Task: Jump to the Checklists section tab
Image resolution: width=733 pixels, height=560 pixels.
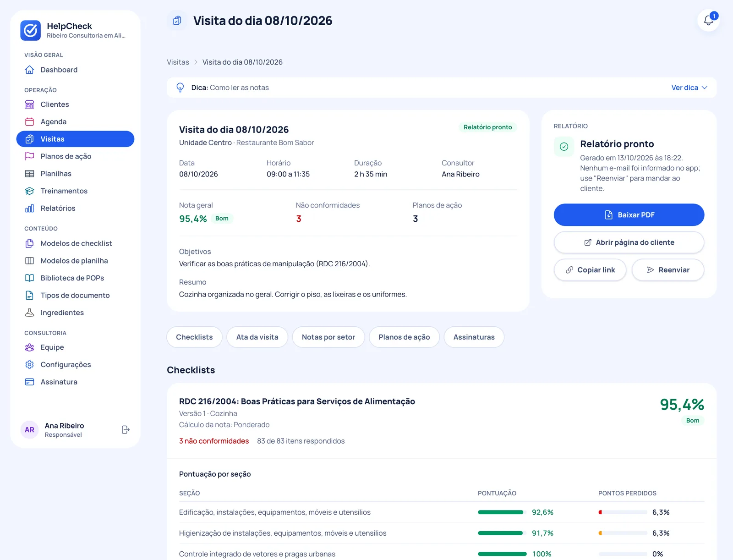Action: pos(194,337)
